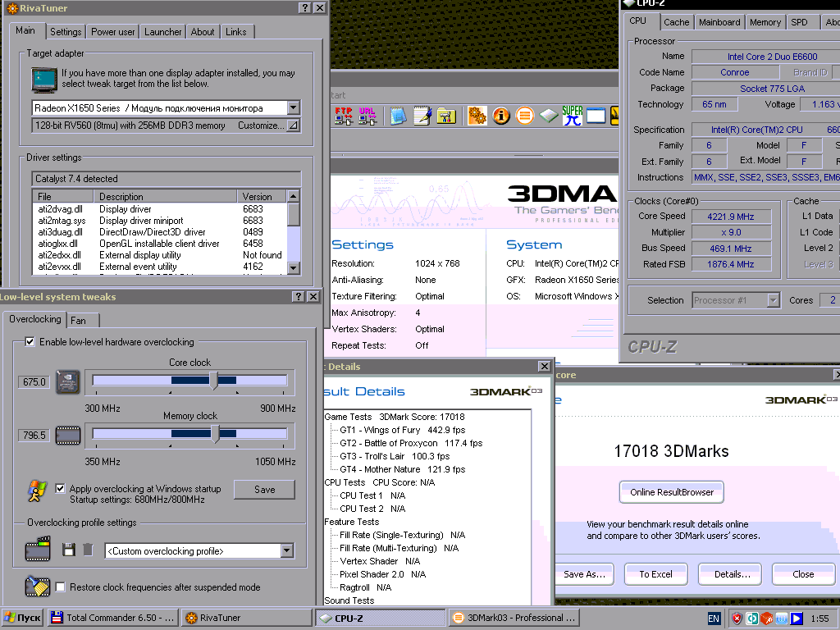Click the Memory clock value field 796.5
840x630 pixels.
point(34,435)
